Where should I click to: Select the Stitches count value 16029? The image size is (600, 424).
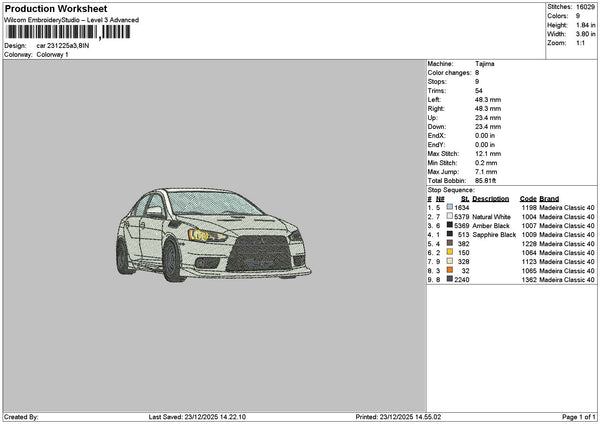[x=586, y=7]
